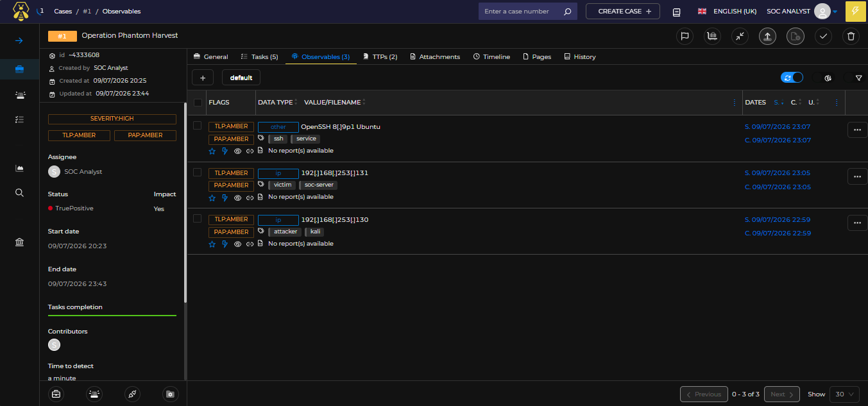Screen dimensions: 868x406
Task: Click lightning icon on 192[.]168[.]253[.]131 row
Action: (x=225, y=197)
